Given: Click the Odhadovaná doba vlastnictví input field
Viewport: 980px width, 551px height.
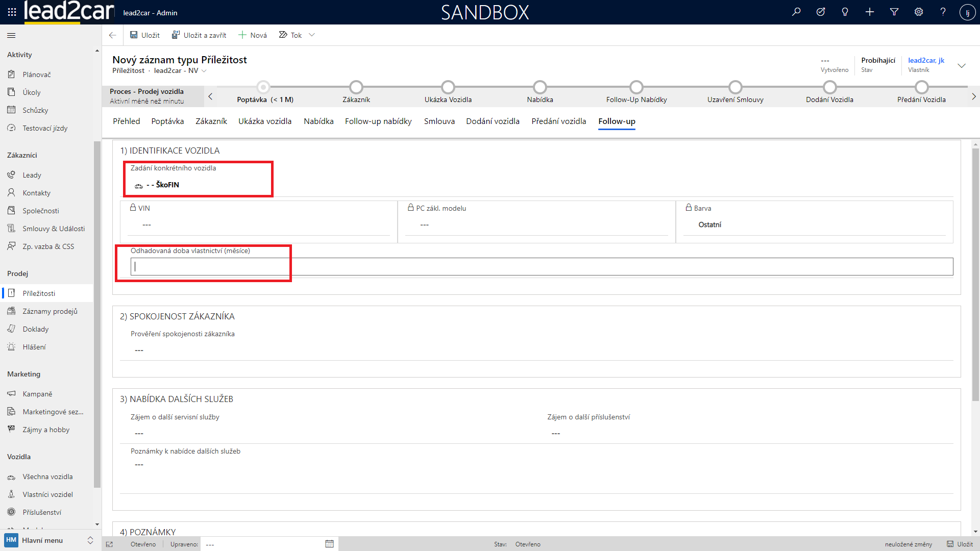Looking at the screenshot, I should pyautogui.click(x=541, y=266).
